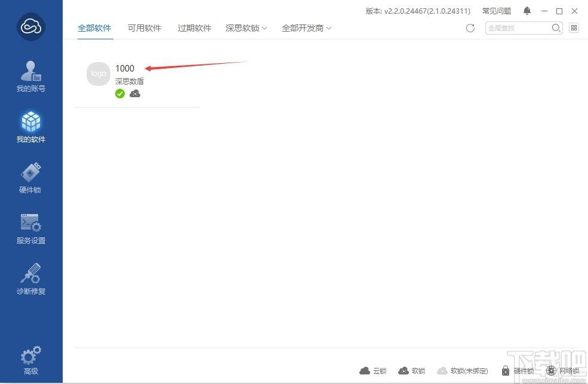Refresh the software list
The image size is (588, 384).
[470, 28]
